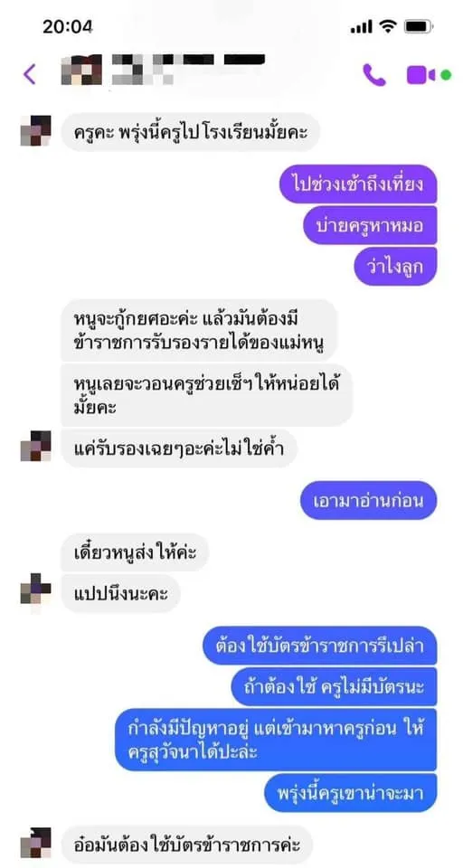Select sent bubble 'บ่ายครูหาหมอ'

[370, 225]
